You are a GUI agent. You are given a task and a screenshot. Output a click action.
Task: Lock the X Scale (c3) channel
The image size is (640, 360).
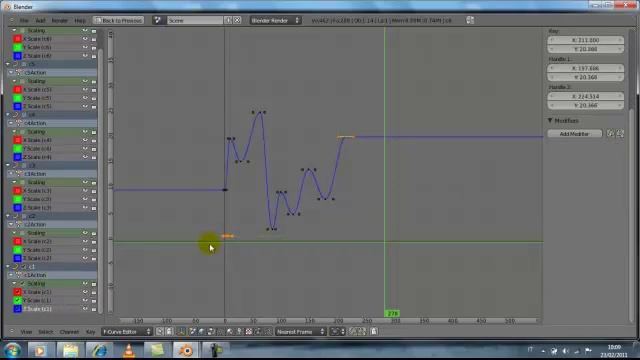pyautogui.click(x=94, y=191)
